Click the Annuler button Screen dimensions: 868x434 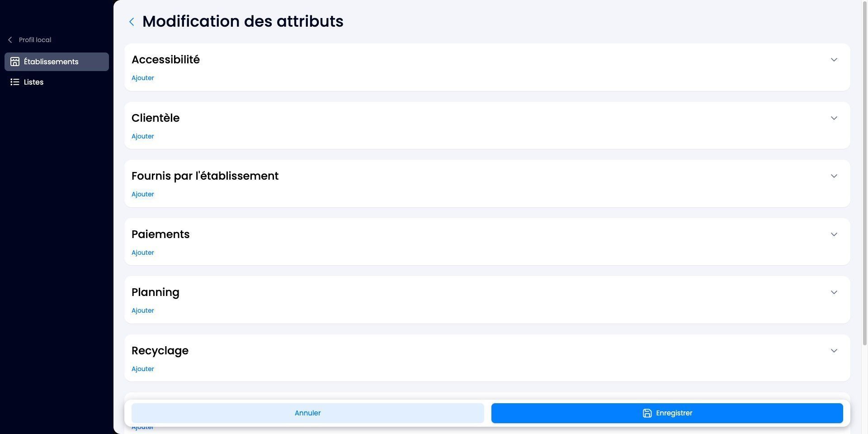307,413
